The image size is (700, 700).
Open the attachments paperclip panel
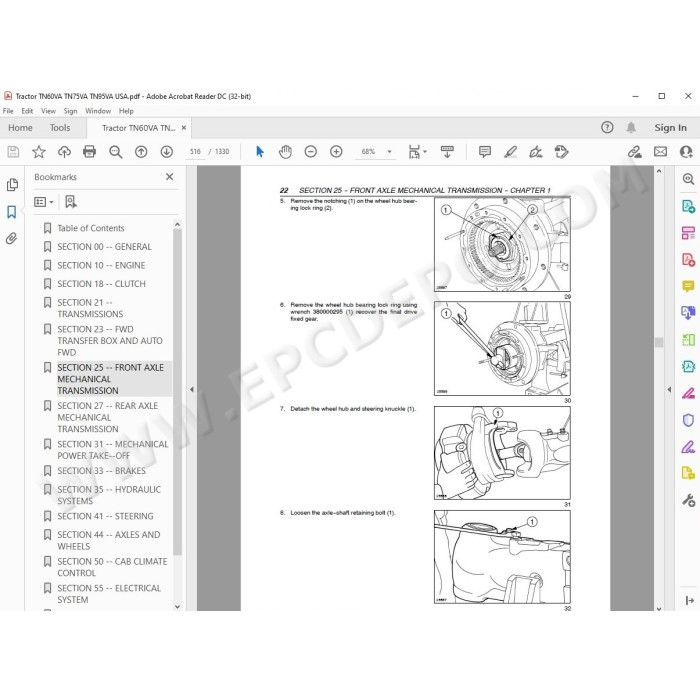12,238
